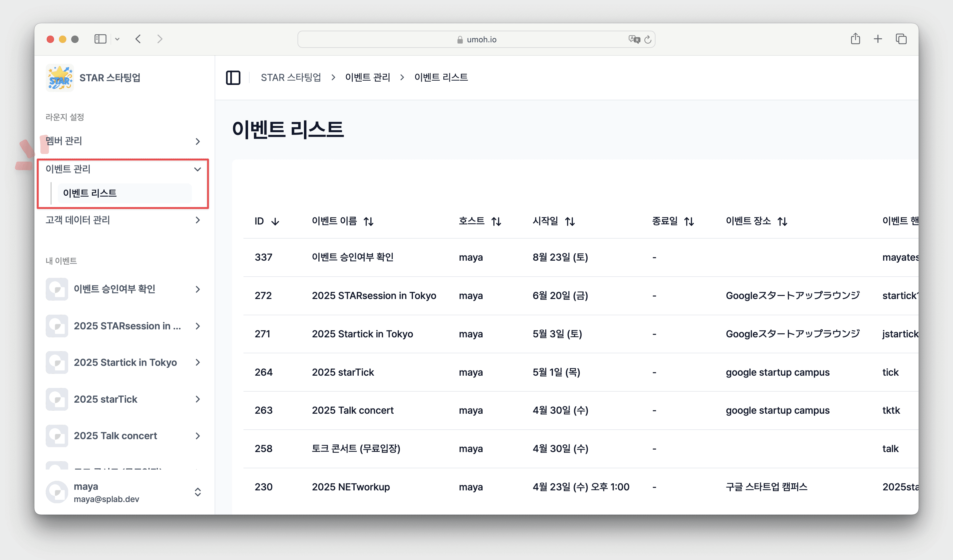Viewport: 953px width, 560px height.
Task: Click the Safari share icon
Action: pyautogui.click(x=855, y=39)
